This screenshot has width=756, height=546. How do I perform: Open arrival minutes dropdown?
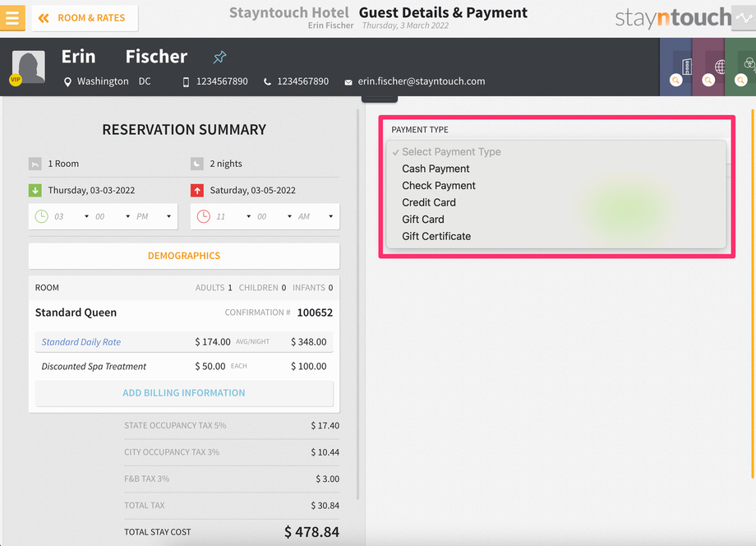pos(113,216)
